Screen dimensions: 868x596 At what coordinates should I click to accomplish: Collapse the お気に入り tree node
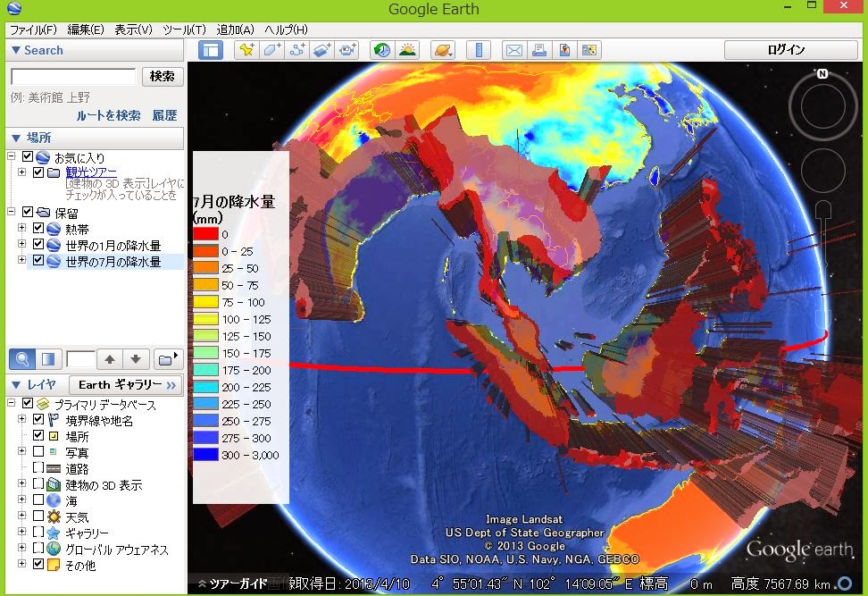click(x=11, y=156)
